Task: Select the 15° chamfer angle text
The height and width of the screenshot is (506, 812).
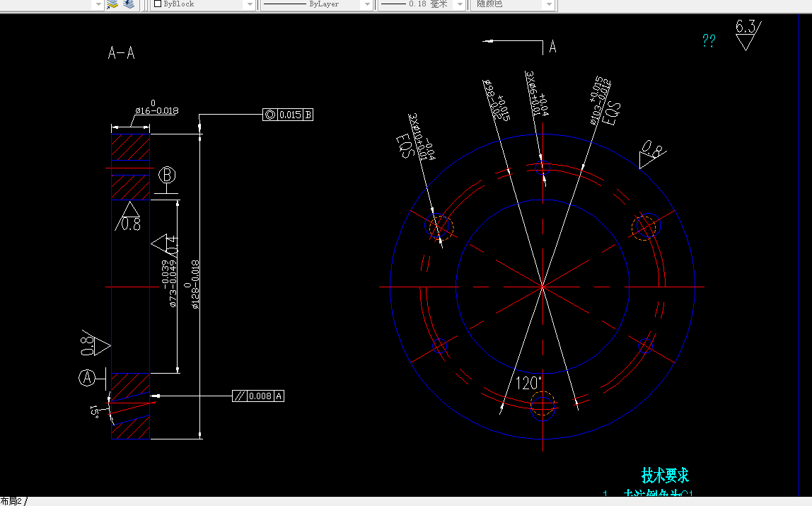Action: click(94, 411)
